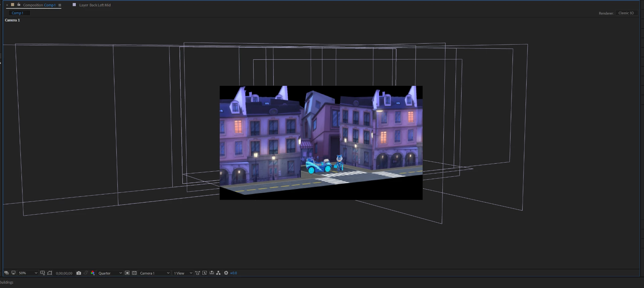The width and height of the screenshot is (644, 288).
Task: Click the Reset Exposure aperture icon
Action: [x=226, y=273]
